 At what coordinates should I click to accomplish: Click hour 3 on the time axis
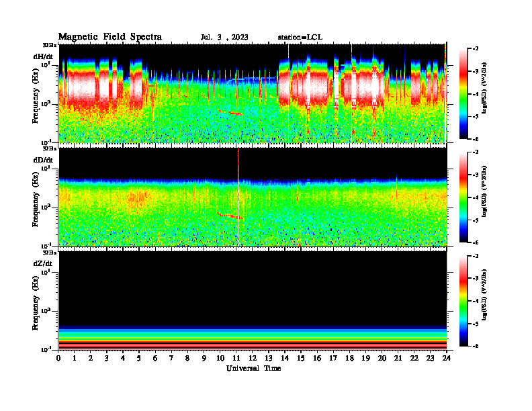pos(107,359)
